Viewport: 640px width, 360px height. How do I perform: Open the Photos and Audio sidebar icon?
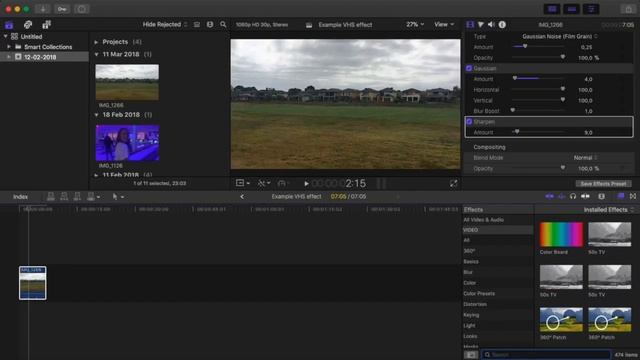[28, 25]
